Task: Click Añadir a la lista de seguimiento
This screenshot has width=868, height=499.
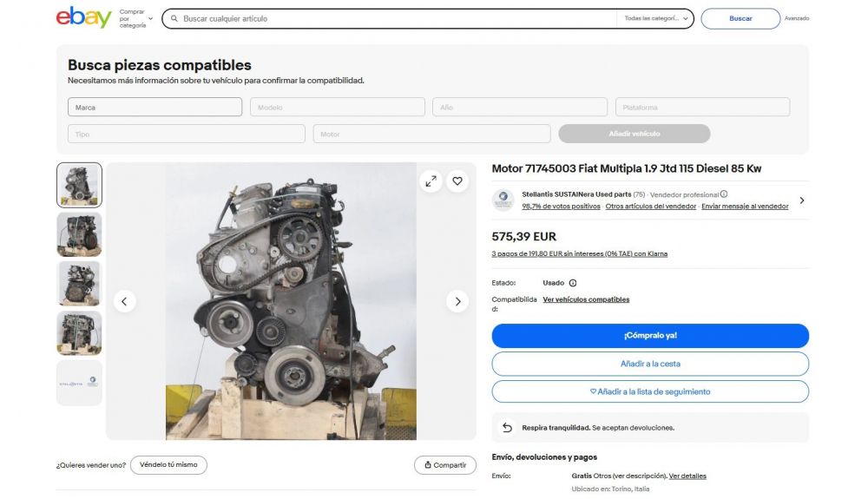Action: click(650, 391)
